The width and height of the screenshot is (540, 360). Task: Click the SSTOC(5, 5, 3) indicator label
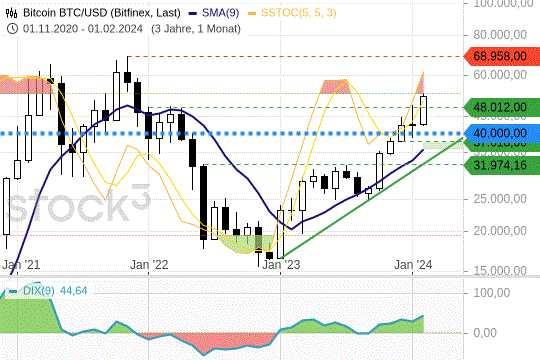(x=299, y=13)
